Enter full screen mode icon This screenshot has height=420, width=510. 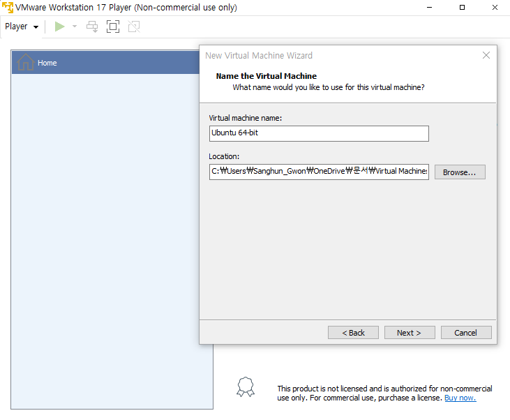[113, 27]
